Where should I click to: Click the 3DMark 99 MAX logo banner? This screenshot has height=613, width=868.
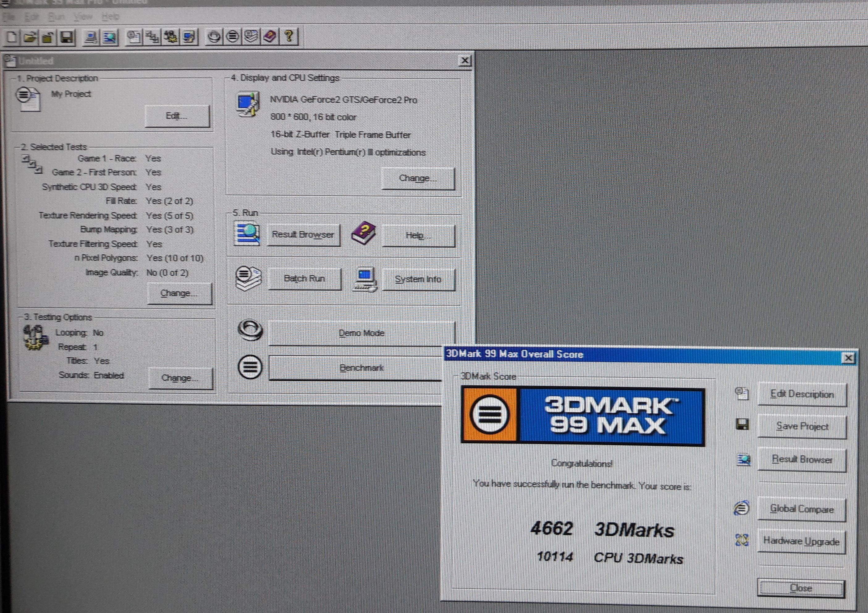(583, 415)
